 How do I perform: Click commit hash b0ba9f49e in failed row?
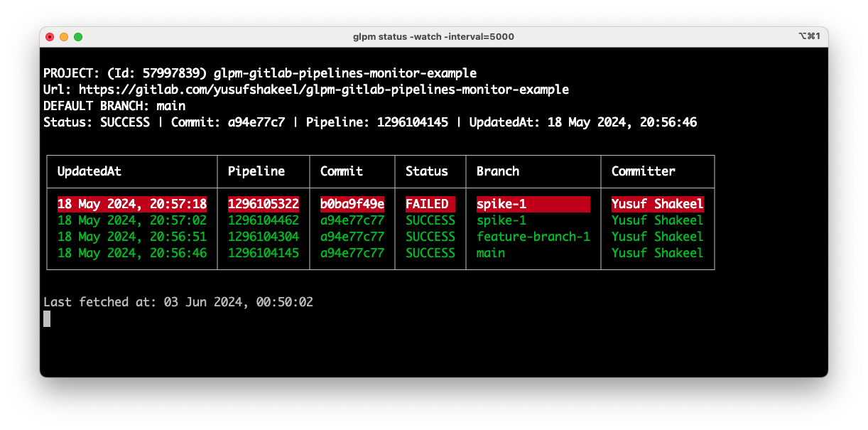(x=352, y=204)
